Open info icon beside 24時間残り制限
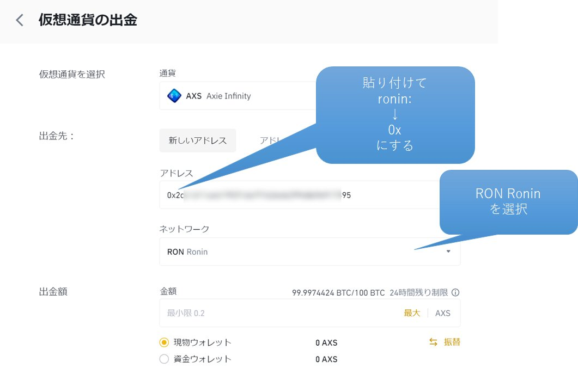The width and height of the screenshot is (578, 392). point(455,292)
